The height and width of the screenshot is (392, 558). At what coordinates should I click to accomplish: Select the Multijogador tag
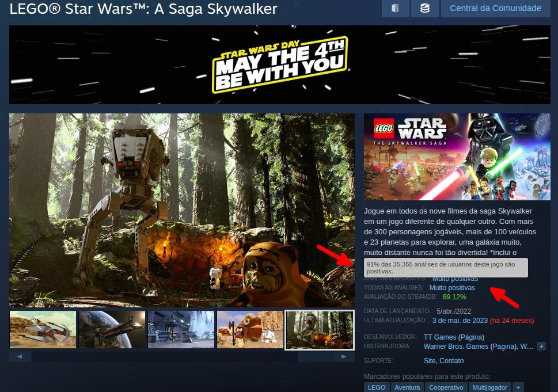[x=489, y=387]
